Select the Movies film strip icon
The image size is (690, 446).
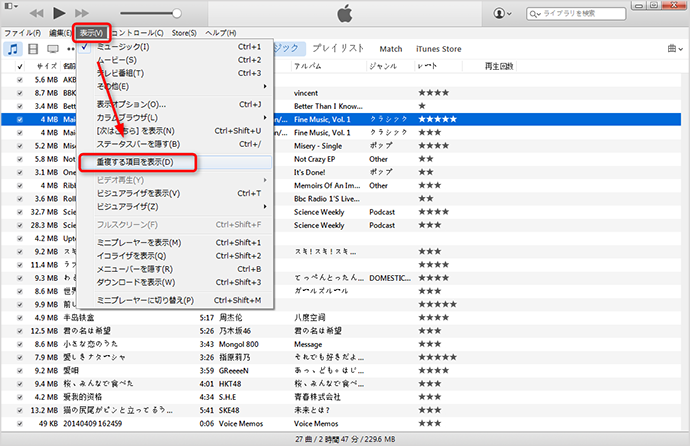point(33,49)
